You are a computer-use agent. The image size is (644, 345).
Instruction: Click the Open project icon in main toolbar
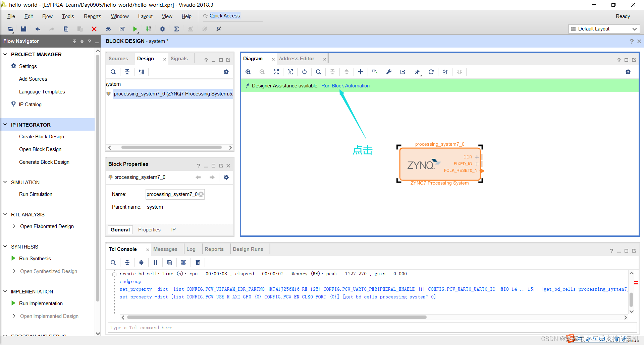[10, 29]
